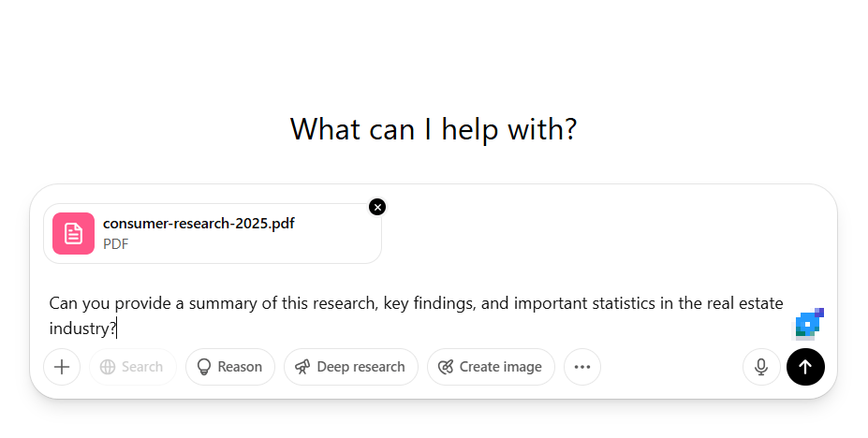Toggle Deep research mode

pos(351,367)
